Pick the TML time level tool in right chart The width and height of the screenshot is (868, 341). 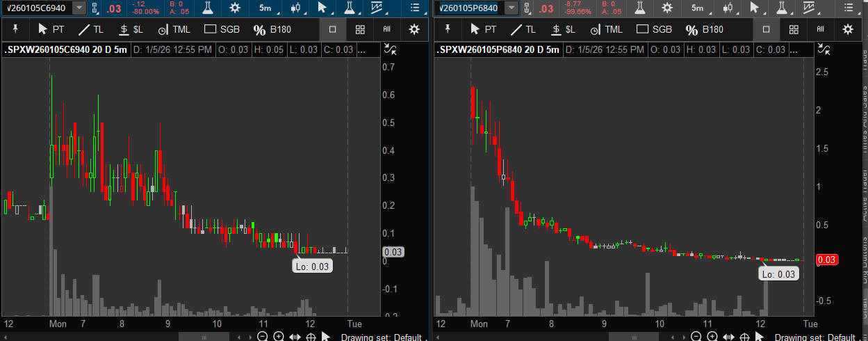(604, 30)
